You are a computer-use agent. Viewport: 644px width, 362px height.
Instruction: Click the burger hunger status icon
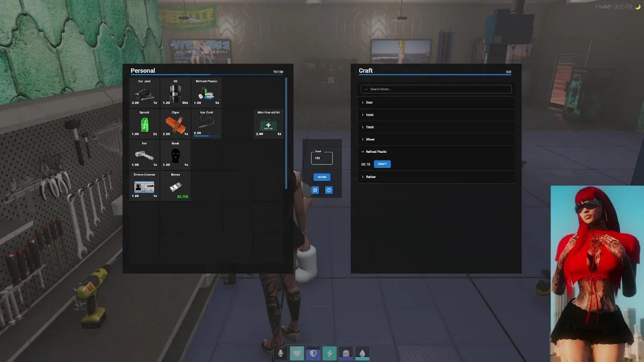pos(346,353)
